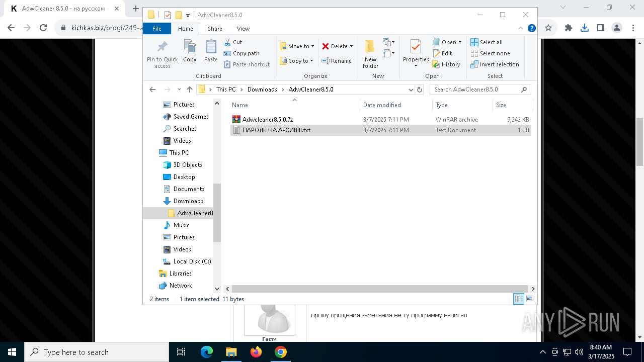
Task: Click the Search AdwCleaner8.5.0 field
Action: [480, 89]
